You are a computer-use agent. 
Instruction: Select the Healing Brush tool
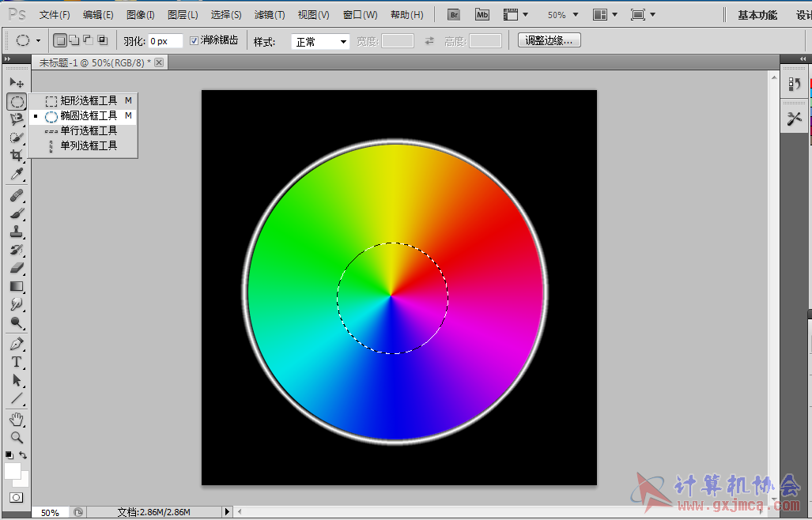[17, 195]
